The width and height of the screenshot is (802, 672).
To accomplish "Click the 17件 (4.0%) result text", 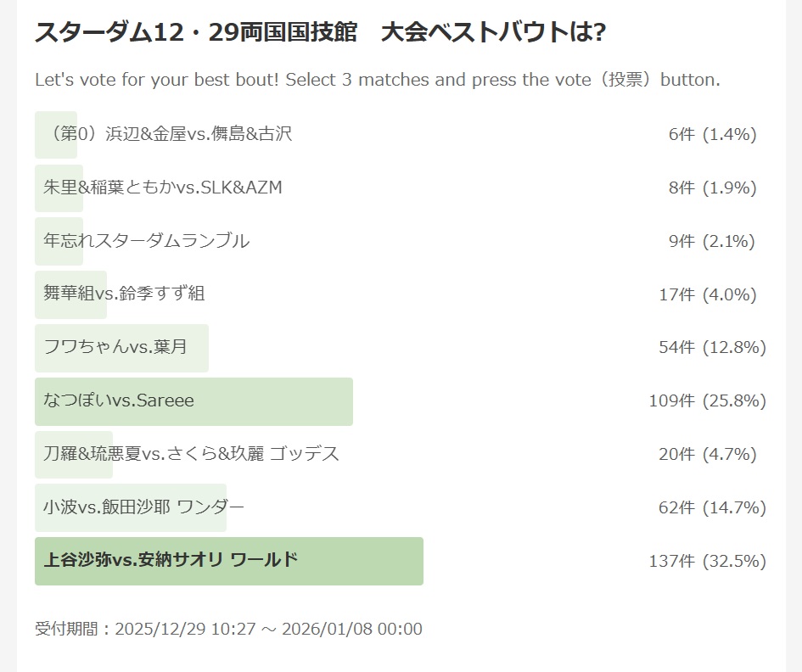I will [x=708, y=294].
